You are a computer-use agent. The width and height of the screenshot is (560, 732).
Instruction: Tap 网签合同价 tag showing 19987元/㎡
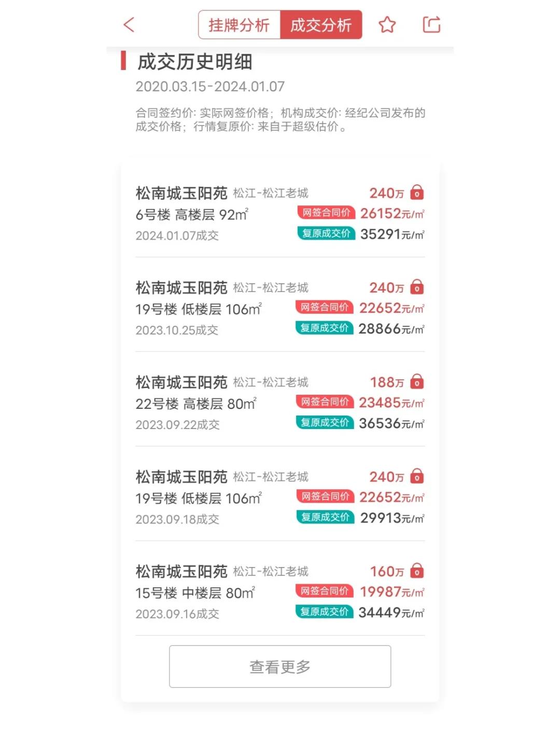[325, 591]
